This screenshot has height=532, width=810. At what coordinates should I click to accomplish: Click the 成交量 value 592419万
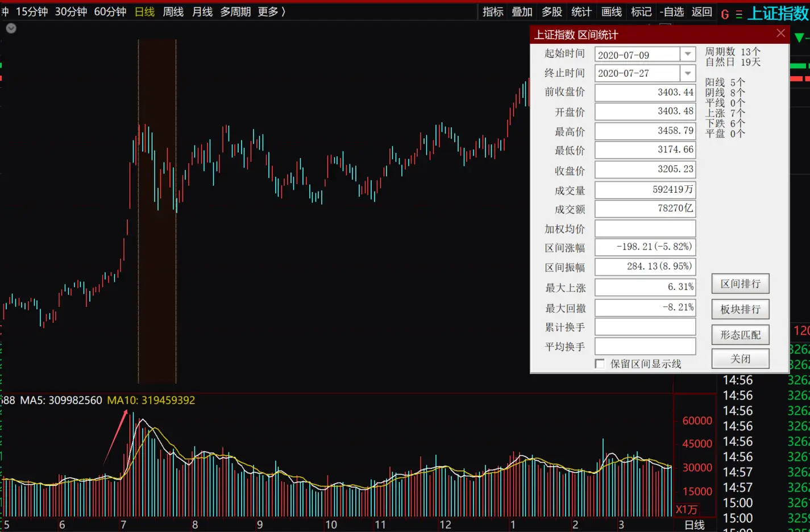pos(645,190)
